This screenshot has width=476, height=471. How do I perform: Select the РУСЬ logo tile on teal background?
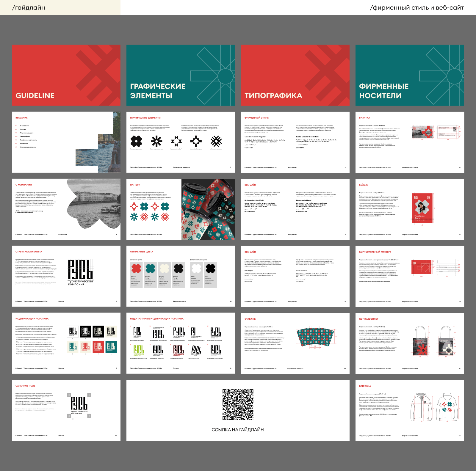tap(111, 346)
